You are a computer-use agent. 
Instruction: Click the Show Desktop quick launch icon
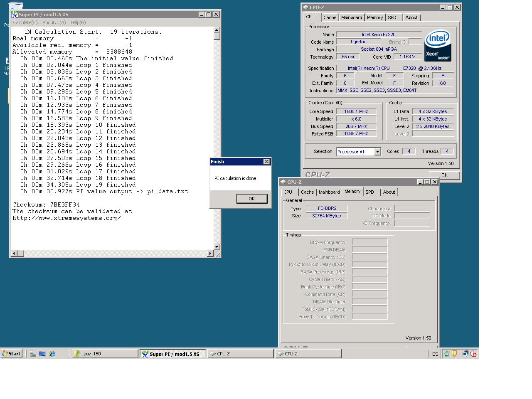click(x=42, y=354)
